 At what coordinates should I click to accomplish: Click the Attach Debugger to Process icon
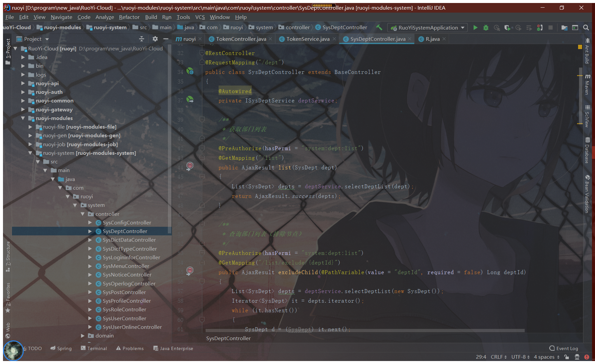tap(540, 28)
